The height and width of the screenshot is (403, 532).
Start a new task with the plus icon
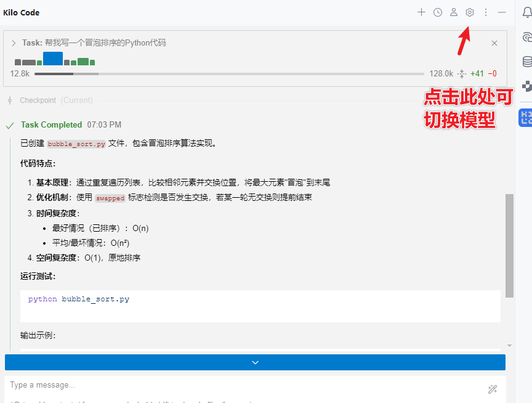(x=421, y=12)
